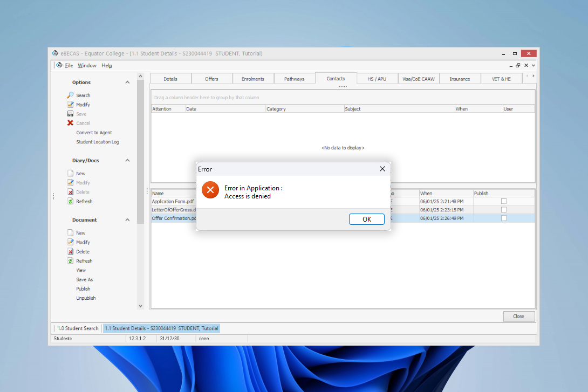
Task: Click the New icon under Document section
Action: [x=70, y=233]
